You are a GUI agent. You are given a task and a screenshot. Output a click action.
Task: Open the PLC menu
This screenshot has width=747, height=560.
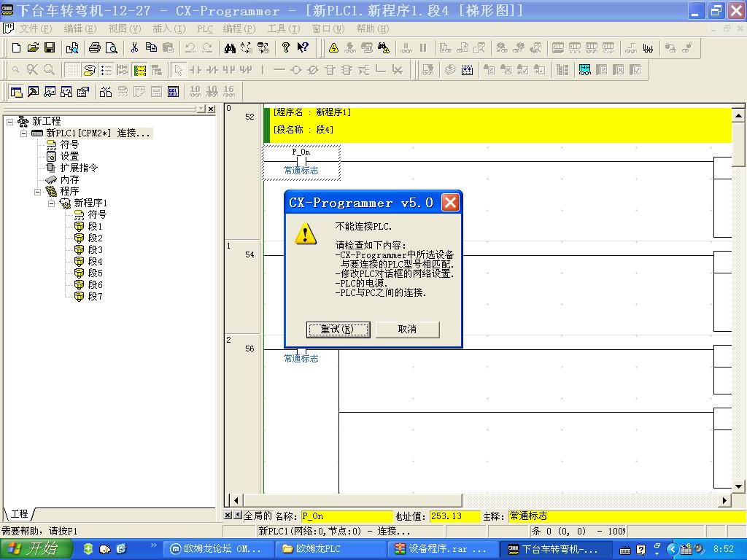pos(205,28)
